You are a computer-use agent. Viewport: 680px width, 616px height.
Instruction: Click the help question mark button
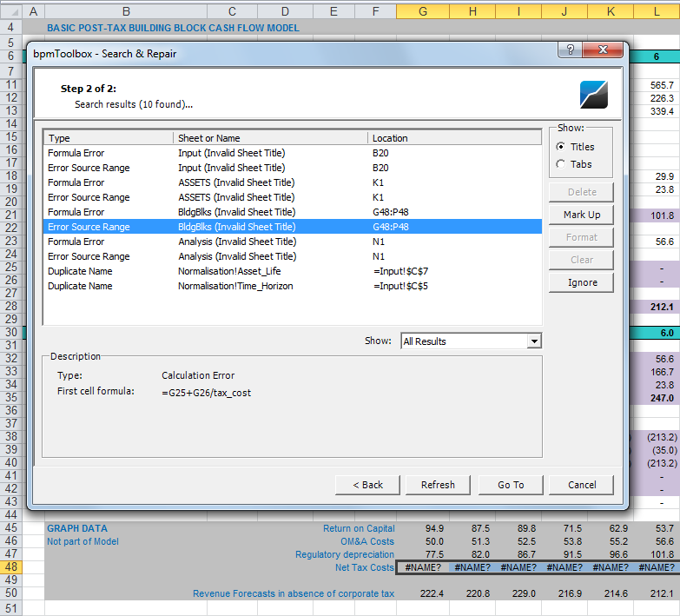[x=570, y=50]
